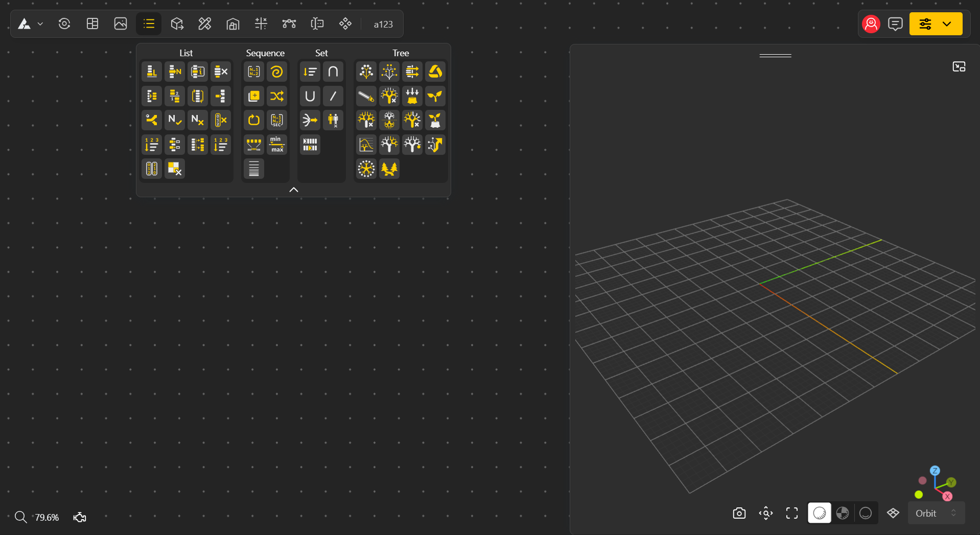The width and height of the screenshot is (980, 535).
Task: Collapse the component panel with up chevron
Action: (293, 190)
